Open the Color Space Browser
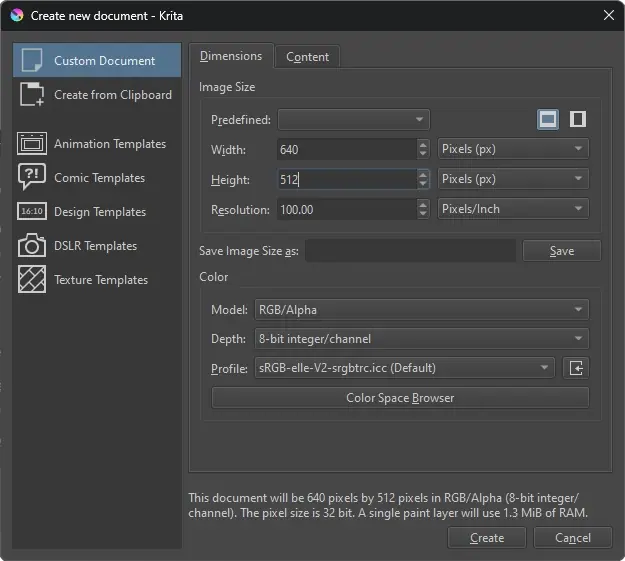Viewport: 625px width, 561px height. 400,398
